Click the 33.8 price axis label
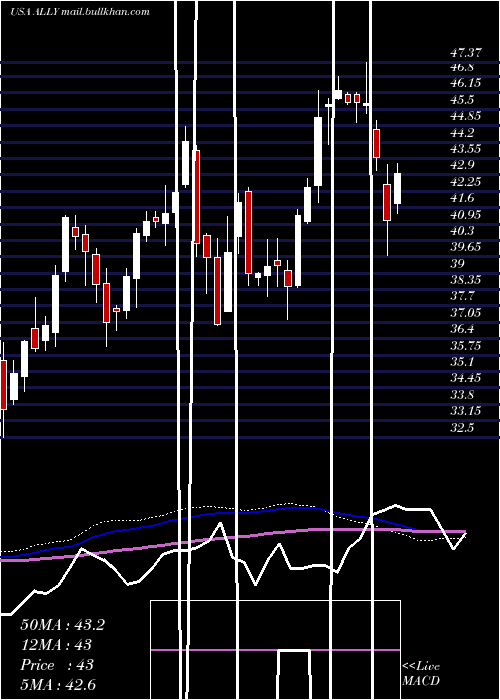 [x=462, y=395]
